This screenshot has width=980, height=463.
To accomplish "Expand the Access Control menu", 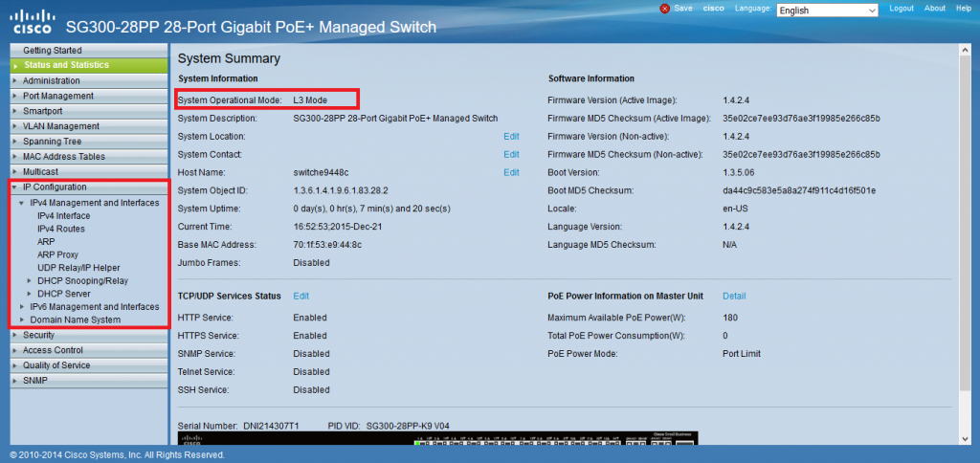I will click(89, 350).
